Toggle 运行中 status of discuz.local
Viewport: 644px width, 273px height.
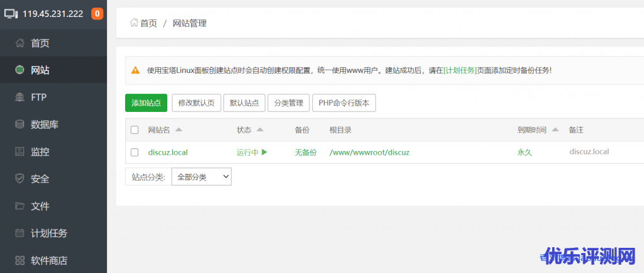click(x=252, y=152)
